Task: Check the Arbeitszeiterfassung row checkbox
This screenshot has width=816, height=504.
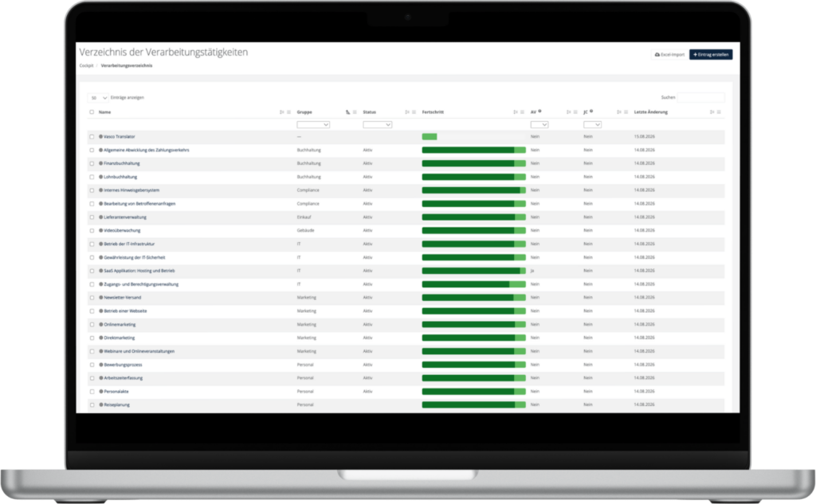Action: [92, 378]
